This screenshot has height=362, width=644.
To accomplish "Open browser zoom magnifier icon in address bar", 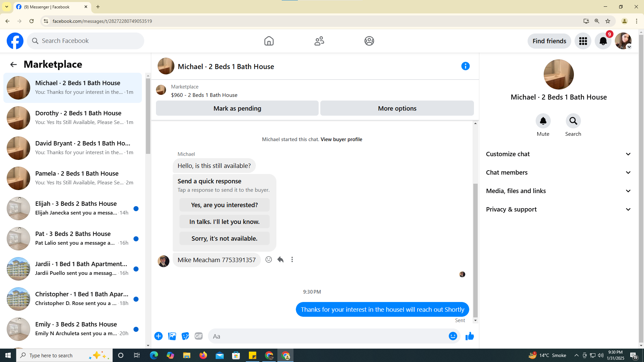I will click(597, 21).
